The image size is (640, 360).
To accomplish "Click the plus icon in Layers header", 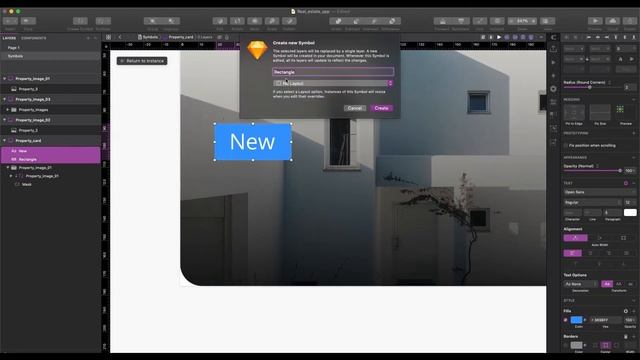I will coord(88,38).
